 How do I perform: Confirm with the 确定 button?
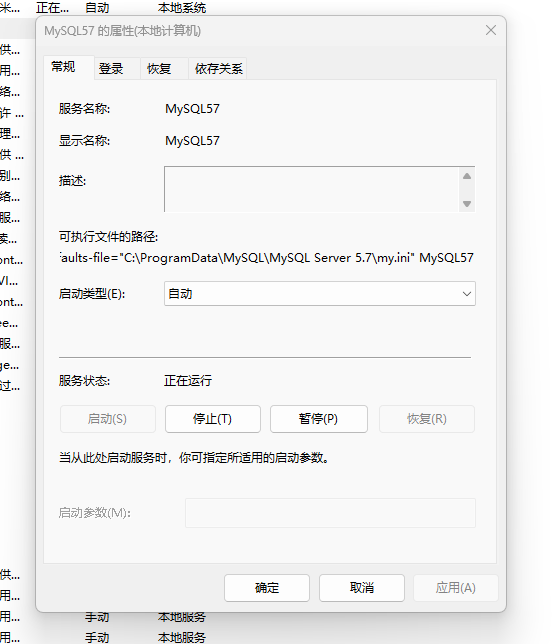tap(267, 588)
